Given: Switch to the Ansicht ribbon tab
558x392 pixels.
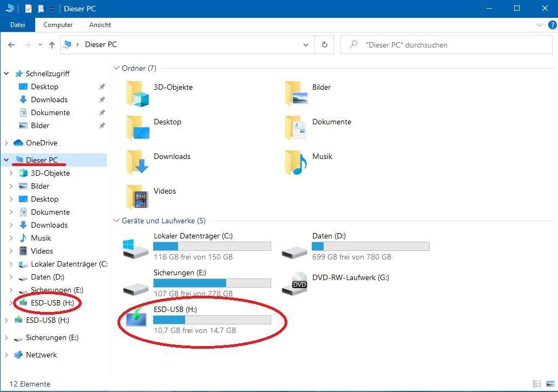Looking at the screenshot, I should [x=100, y=25].
